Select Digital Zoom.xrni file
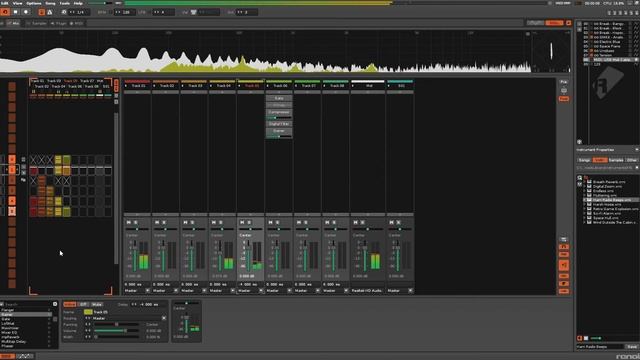Image resolution: width=640 pixels, height=360 pixels. coord(607,186)
